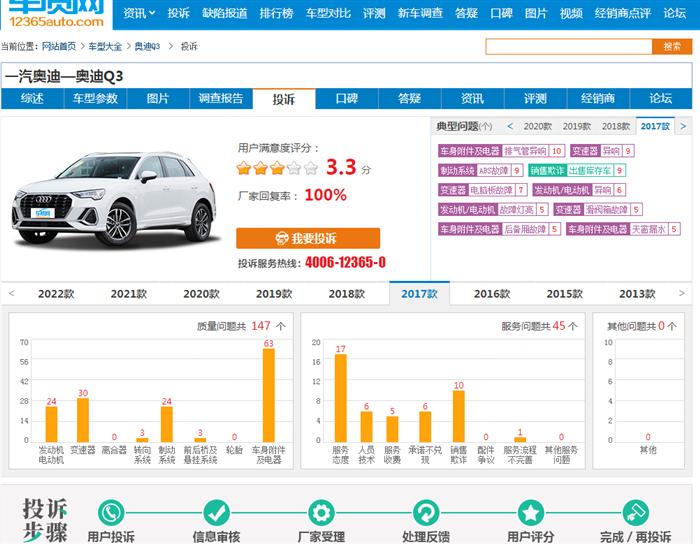Open 缺陷报道 in the top navigation
Image resolution: width=700 pixels, height=544 pixels.
pos(225,13)
